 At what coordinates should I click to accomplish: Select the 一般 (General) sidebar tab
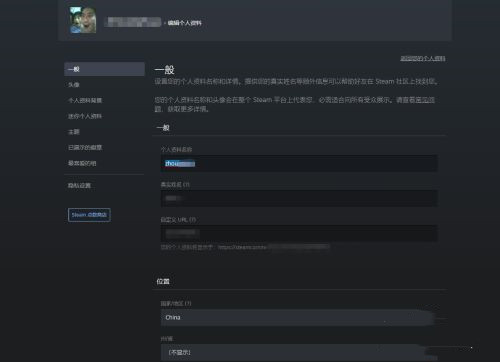click(x=104, y=69)
